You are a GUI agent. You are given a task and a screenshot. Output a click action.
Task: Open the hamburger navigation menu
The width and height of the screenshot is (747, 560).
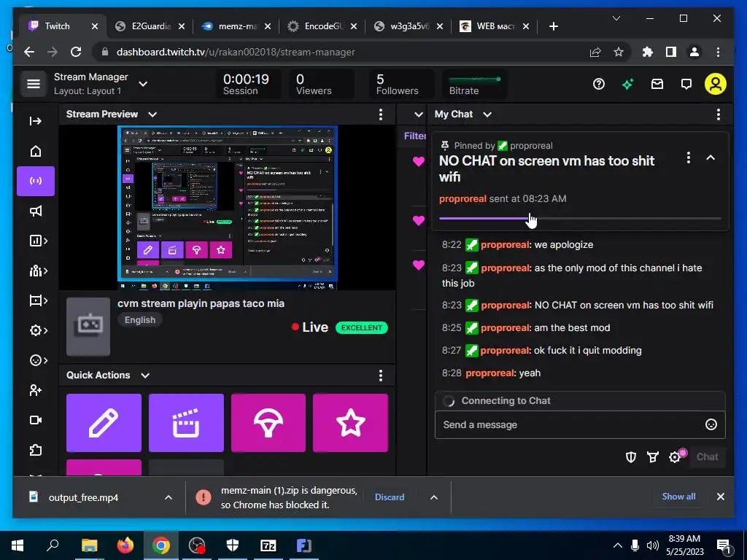pos(34,84)
